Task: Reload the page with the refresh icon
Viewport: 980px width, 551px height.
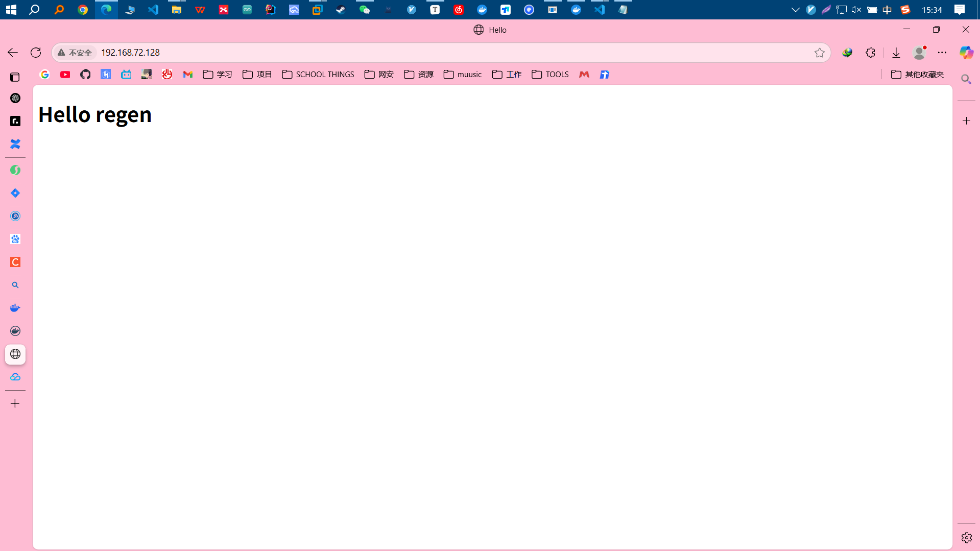Action: point(36,53)
